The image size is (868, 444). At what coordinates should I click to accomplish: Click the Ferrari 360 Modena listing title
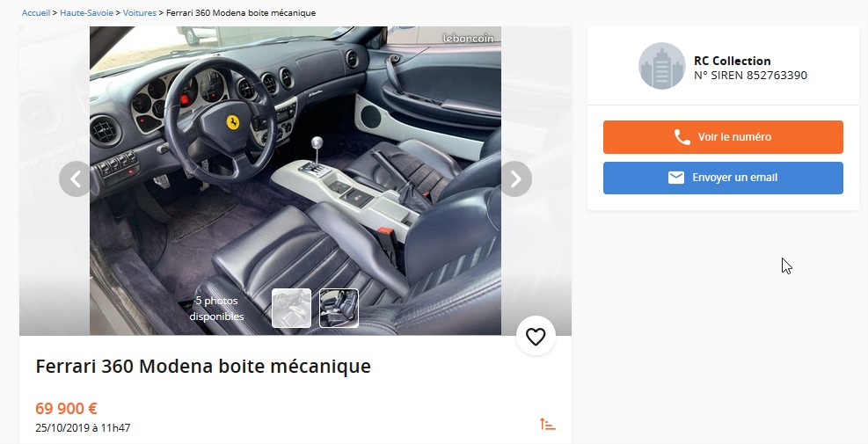203,366
